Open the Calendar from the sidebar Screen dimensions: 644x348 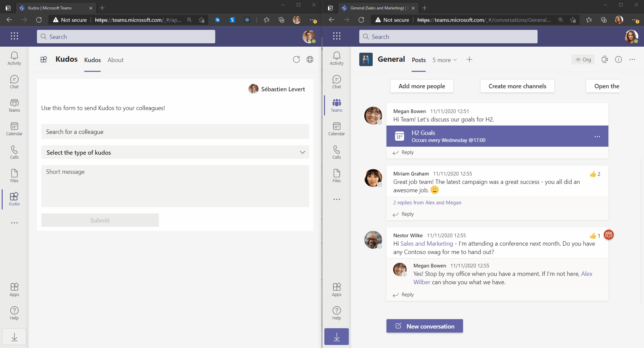tap(14, 128)
